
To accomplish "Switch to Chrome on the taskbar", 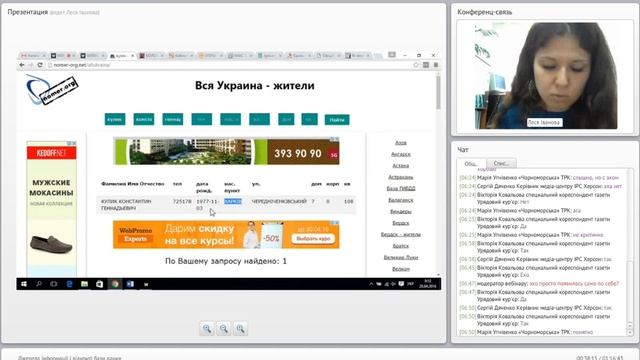I will click(115, 284).
